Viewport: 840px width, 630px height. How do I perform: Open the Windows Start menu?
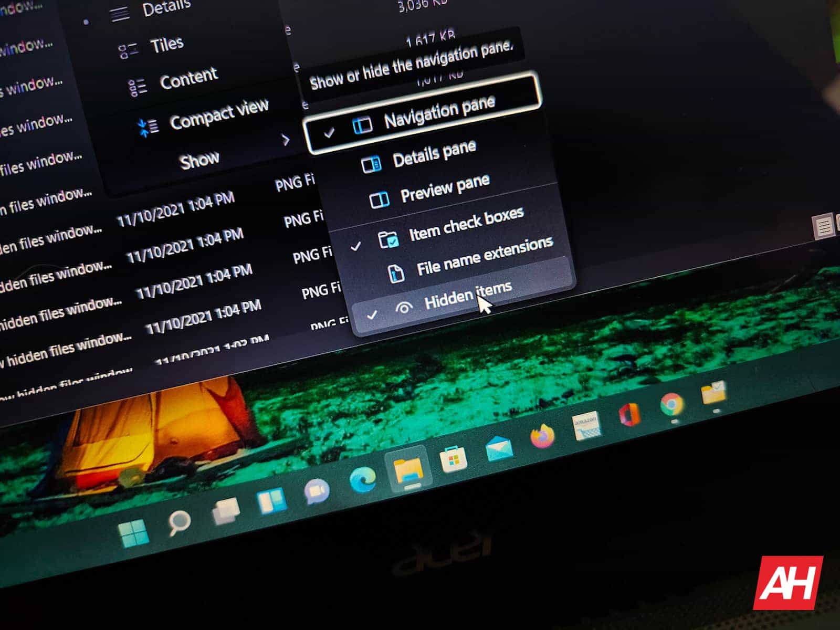click(133, 533)
